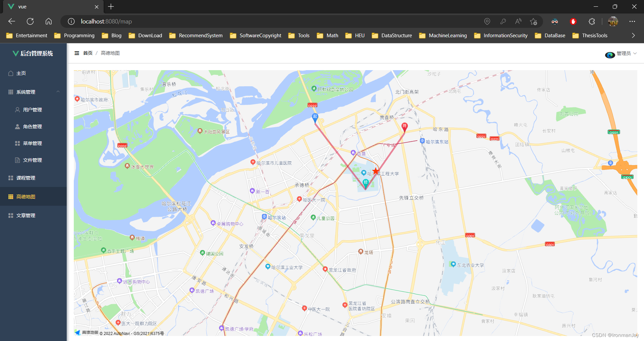Click the 东北农业大学 map label

click(x=471, y=265)
